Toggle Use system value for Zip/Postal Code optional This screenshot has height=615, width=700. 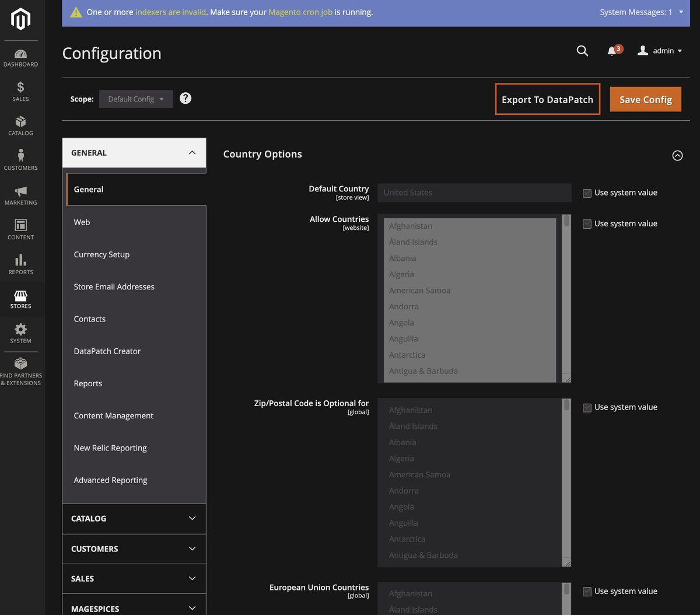pyautogui.click(x=587, y=408)
